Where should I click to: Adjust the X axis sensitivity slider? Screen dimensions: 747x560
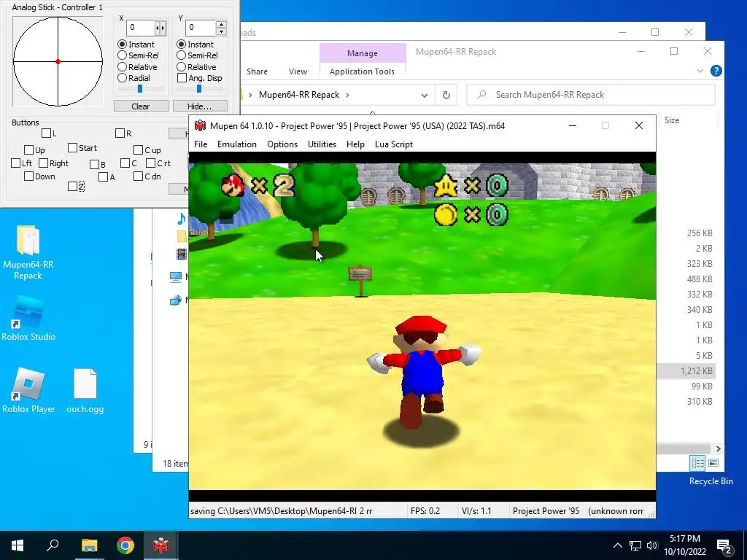coord(140,88)
